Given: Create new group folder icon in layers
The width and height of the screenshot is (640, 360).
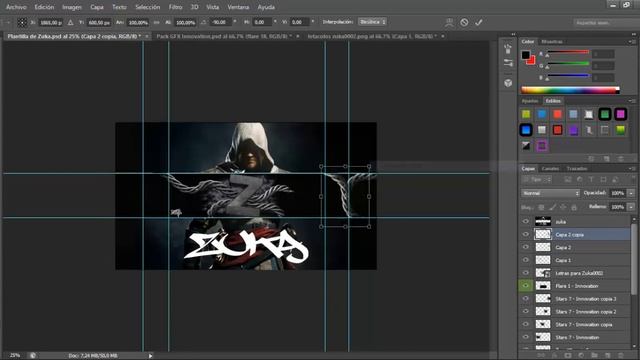Looking at the screenshot, I should (x=594, y=356).
